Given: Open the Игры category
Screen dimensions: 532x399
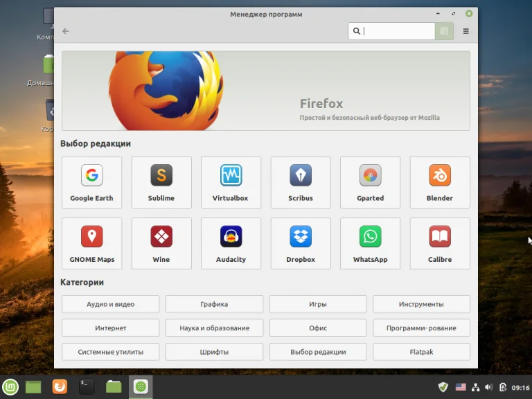Looking at the screenshot, I should tap(318, 304).
